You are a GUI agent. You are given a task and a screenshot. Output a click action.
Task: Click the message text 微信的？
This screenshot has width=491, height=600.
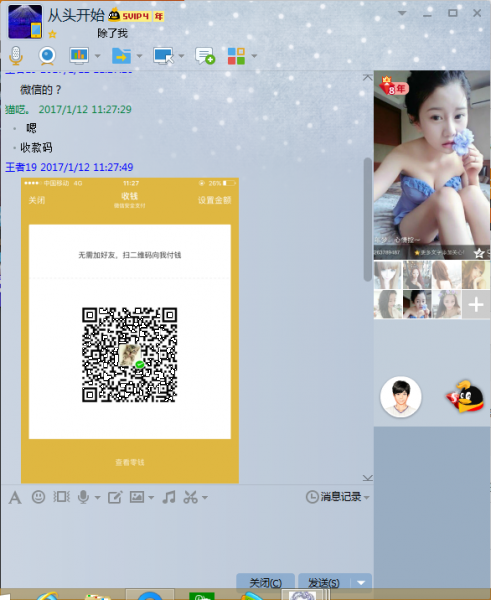coord(41,90)
